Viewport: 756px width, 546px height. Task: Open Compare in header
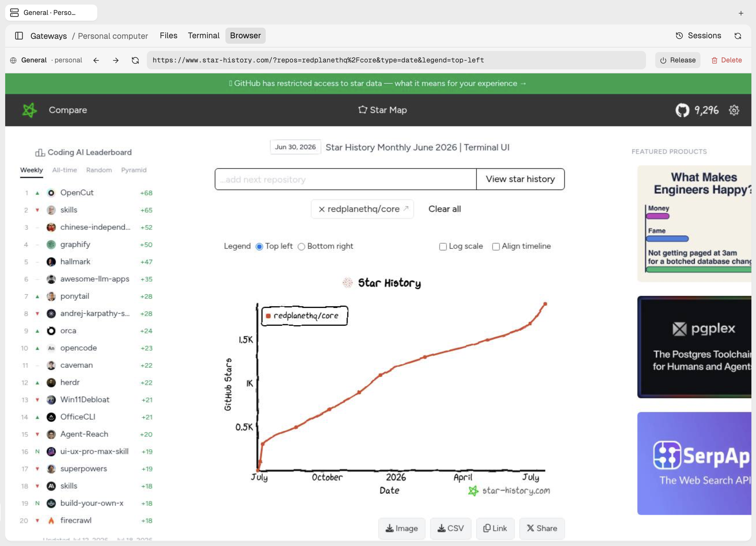pyautogui.click(x=68, y=110)
